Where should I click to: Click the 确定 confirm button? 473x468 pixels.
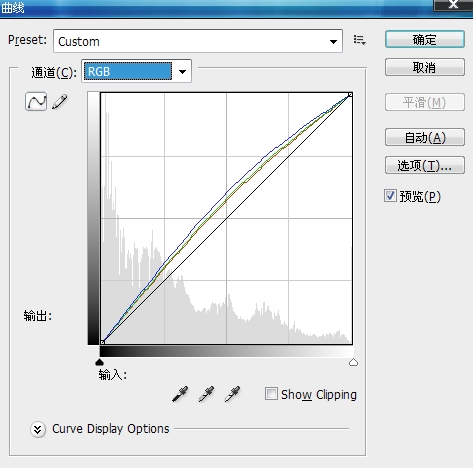coord(425,40)
